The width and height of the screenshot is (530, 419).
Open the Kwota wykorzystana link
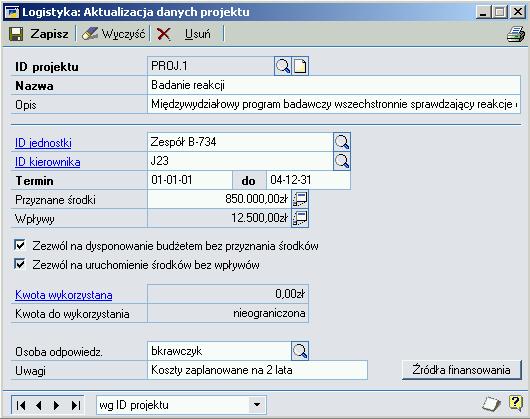64,295
